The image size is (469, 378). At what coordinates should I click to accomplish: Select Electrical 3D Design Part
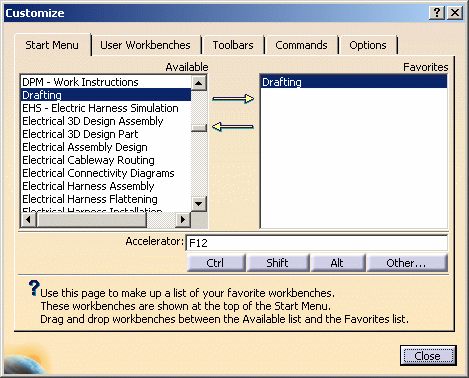tap(106, 134)
